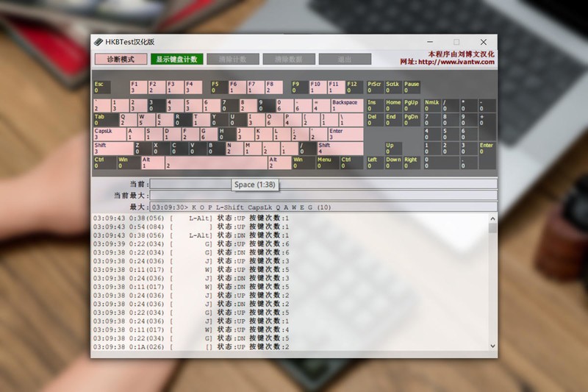Click the main Enter key showing count 3

[345, 134]
